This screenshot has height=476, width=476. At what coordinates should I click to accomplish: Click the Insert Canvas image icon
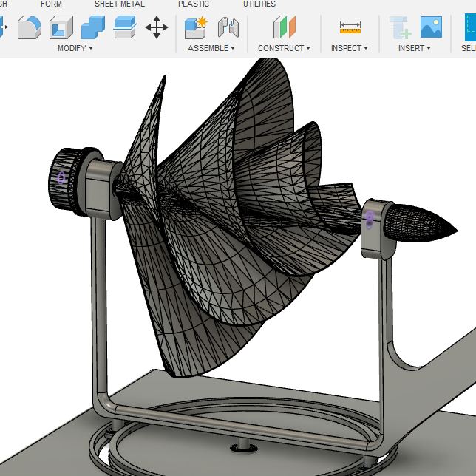tap(431, 27)
